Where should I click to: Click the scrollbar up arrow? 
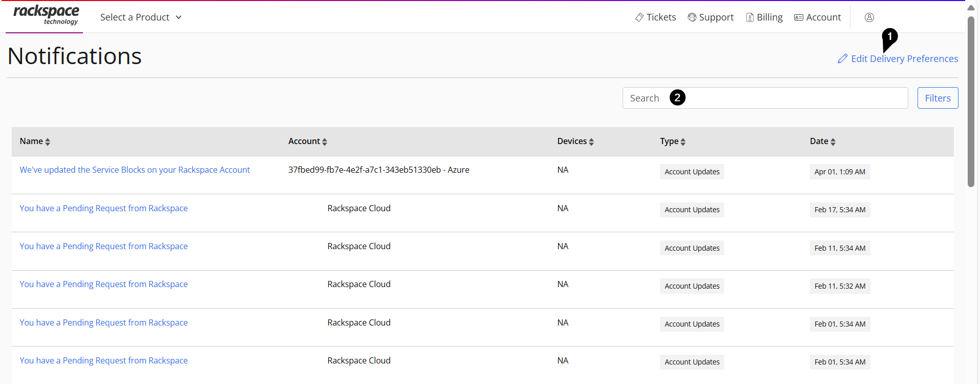pos(971,8)
